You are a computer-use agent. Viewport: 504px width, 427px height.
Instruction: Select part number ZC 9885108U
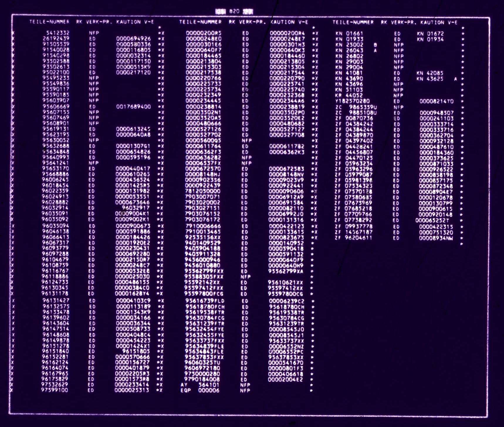356,113
